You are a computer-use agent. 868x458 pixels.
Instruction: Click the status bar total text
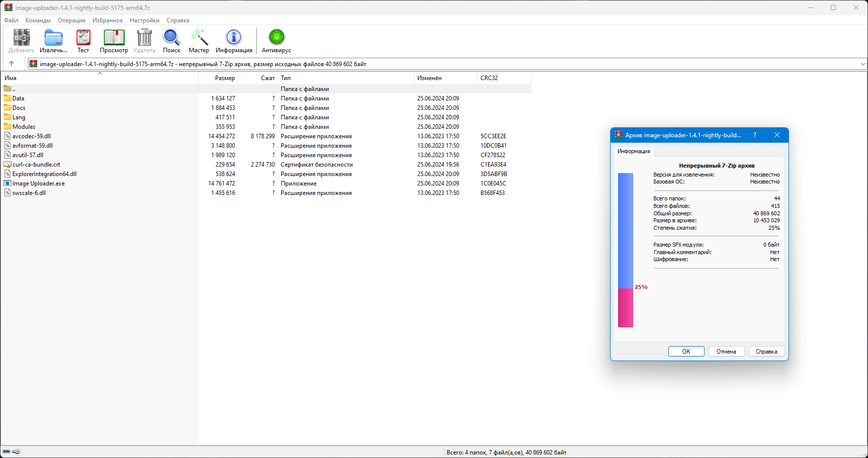coord(506,452)
